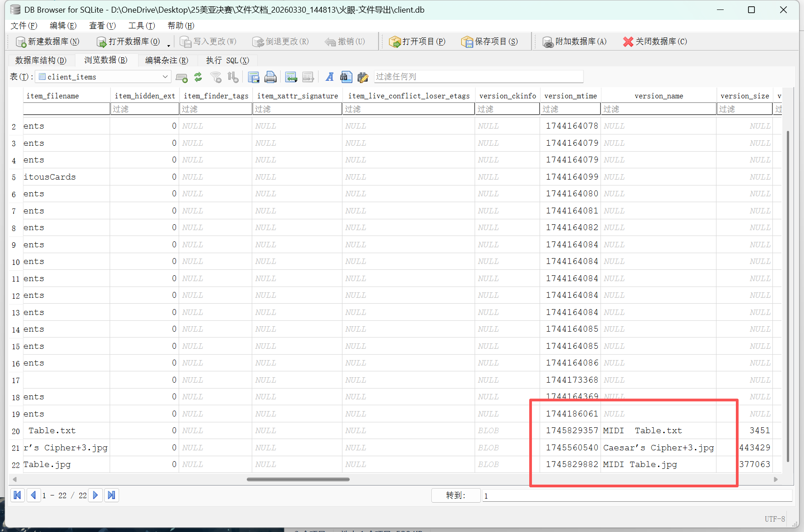
Task: Click the blue letter A text format icon
Action: [330, 77]
